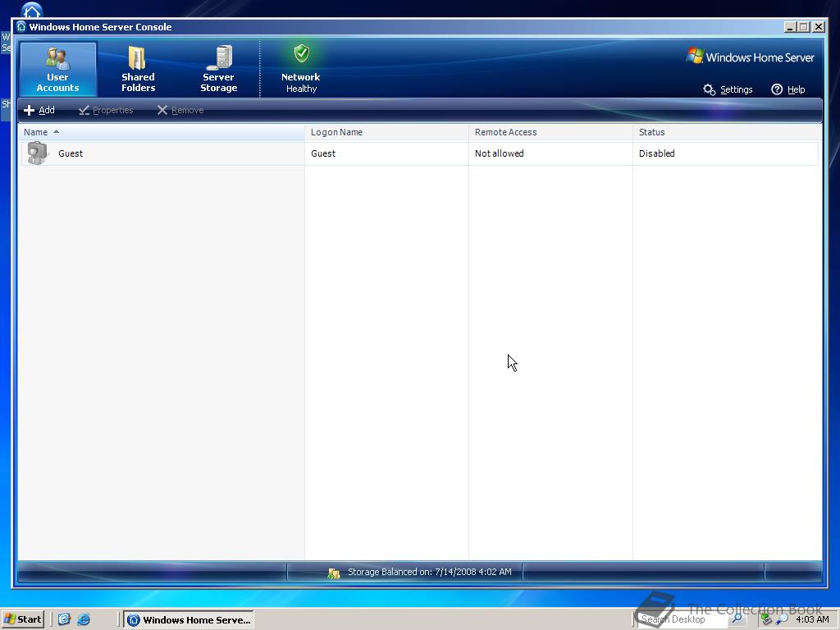Sort by the Status column header
The image size is (840, 630).
[x=727, y=132]
